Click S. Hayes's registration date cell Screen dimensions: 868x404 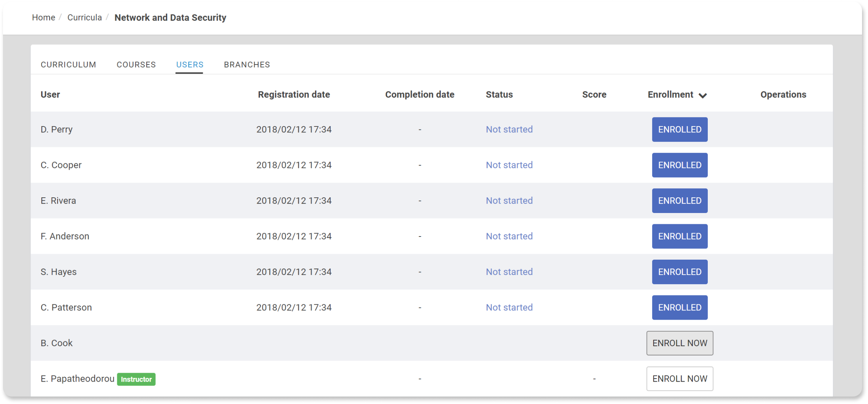tap(294, 272)
